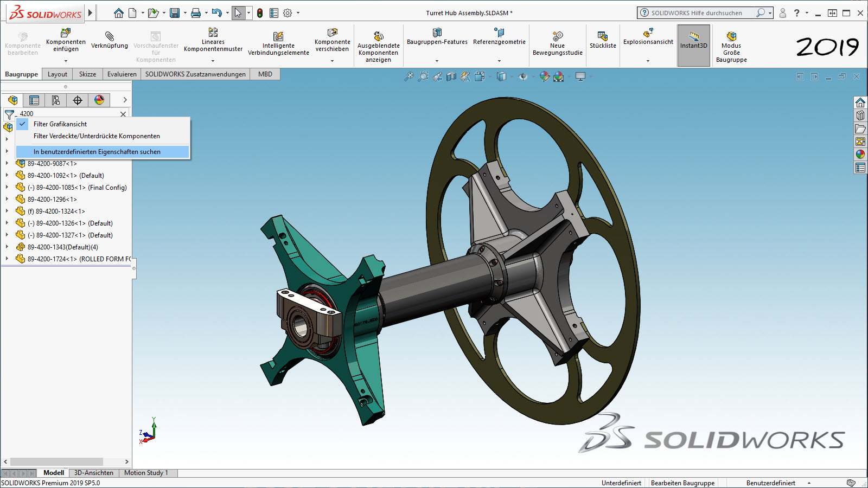868x488 pixels.
Task: Open the Zoom to Fit view icon
Action: [x=408, y=76]
